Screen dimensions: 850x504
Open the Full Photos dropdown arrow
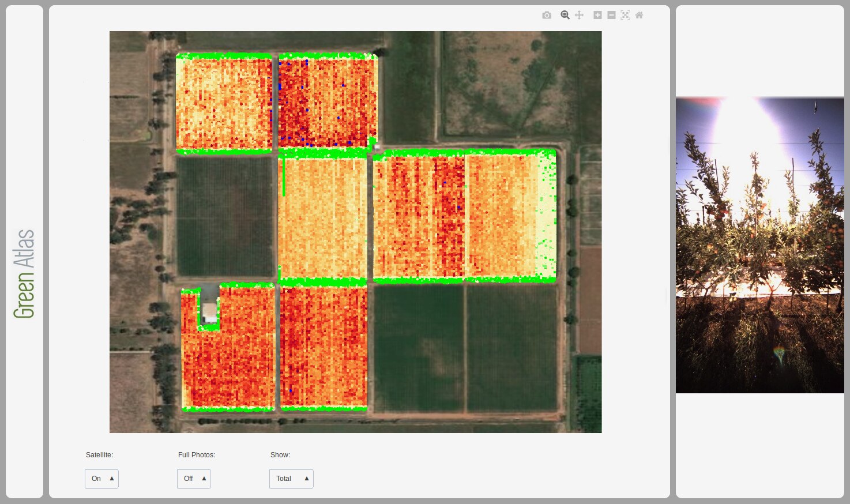[204, 479]
